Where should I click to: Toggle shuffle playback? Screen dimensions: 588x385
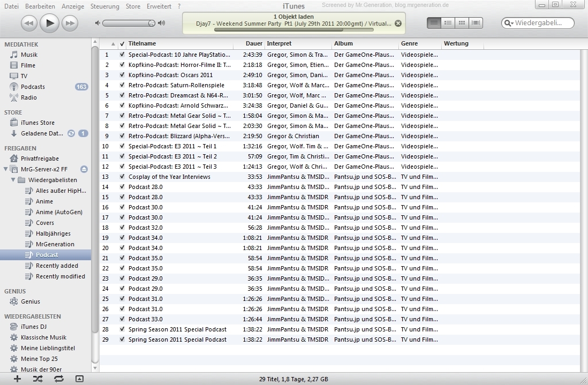[x=37, y=379]
